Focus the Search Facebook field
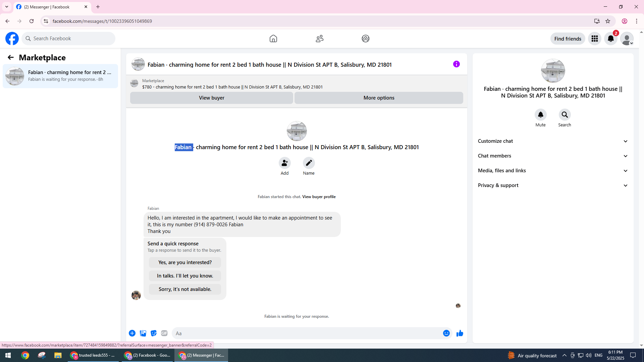The image size is (644, 362). click(x=68, y=39)
